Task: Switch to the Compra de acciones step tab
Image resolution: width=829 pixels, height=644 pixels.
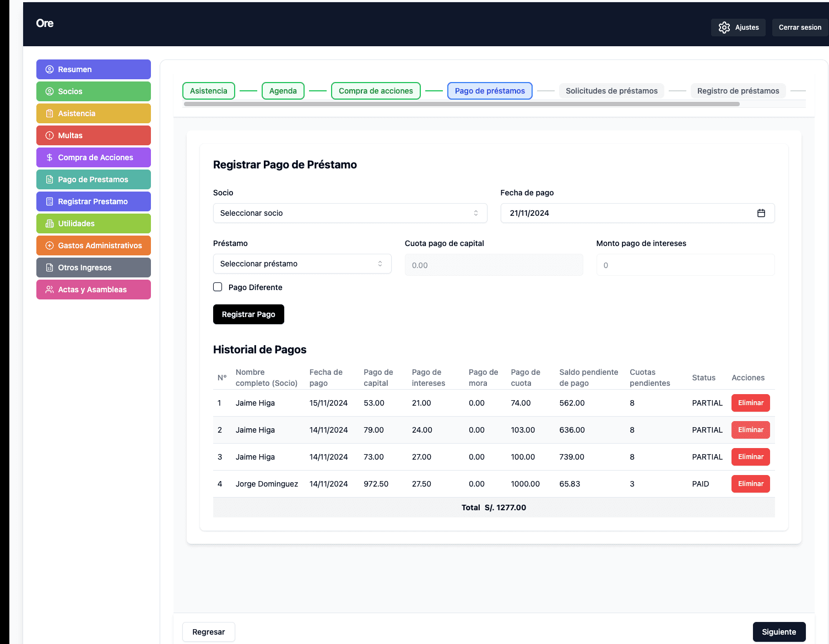Action: tap(376, 91)
